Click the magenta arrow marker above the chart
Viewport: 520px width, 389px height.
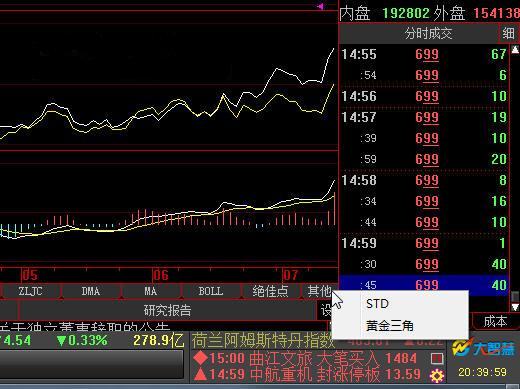click(320, 6)
